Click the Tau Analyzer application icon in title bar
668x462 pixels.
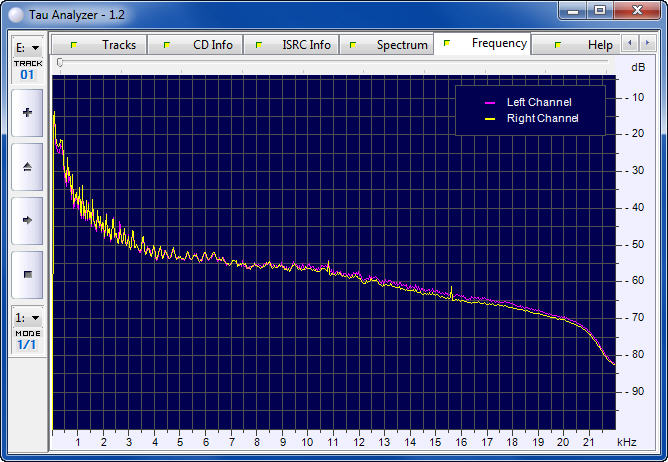click(x=16, y=15)
